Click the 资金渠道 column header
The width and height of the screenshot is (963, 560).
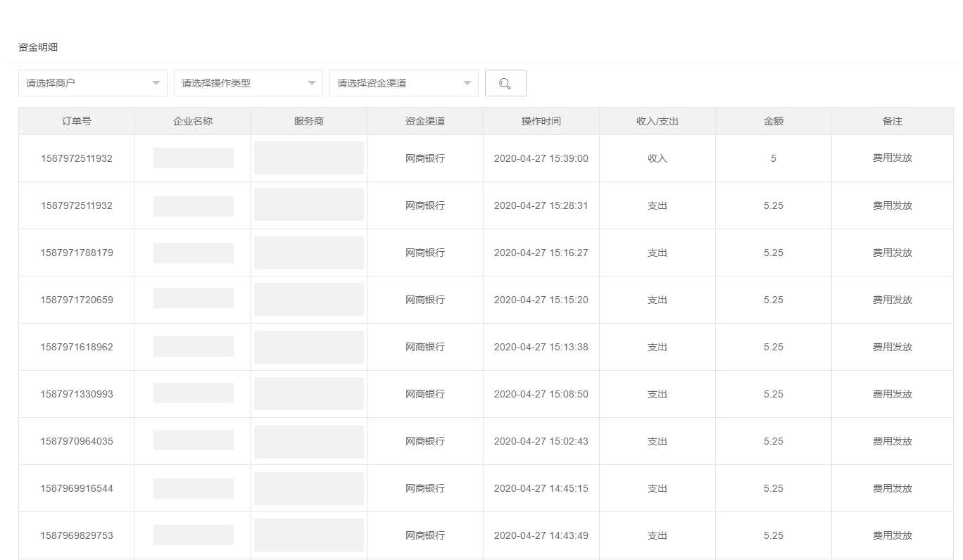(x=425, y=121)
